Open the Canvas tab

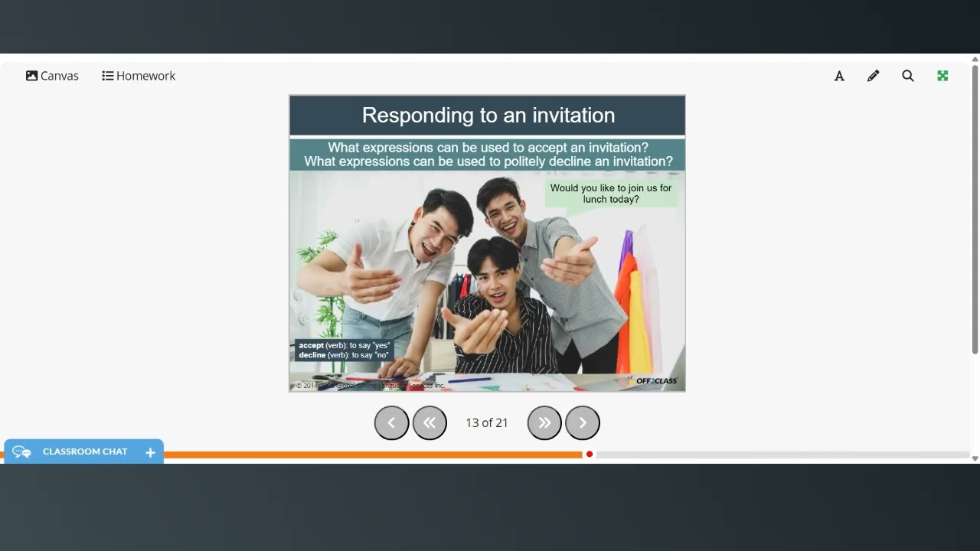click(52, 76)
